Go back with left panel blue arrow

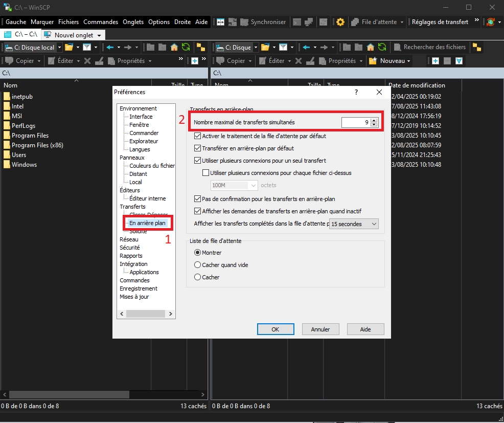110,47
